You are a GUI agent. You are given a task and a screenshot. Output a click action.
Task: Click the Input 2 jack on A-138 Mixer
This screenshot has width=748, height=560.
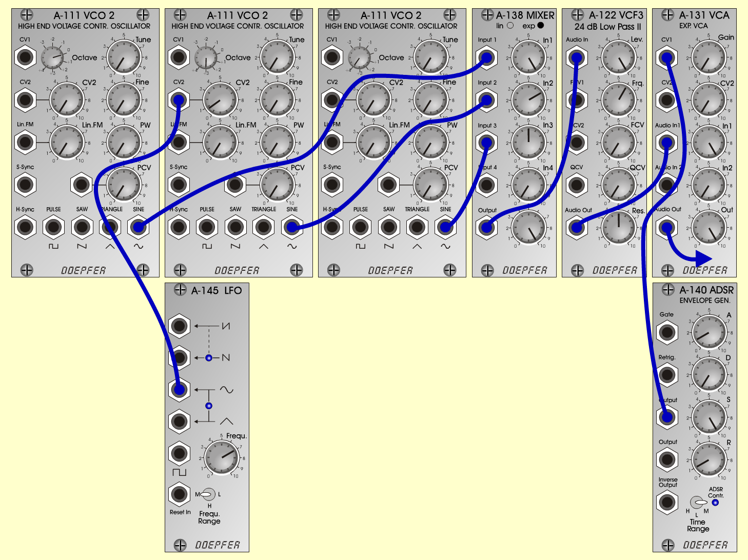click(486, 100)
